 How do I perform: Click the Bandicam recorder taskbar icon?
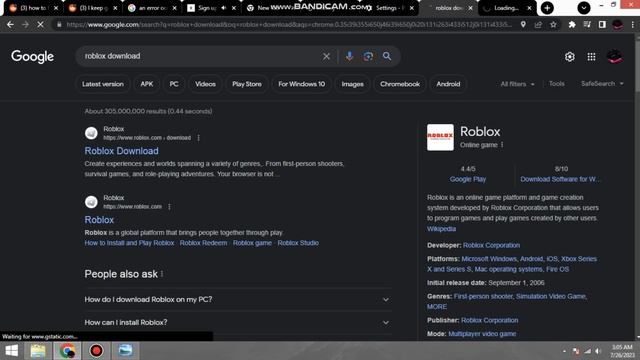96,351
